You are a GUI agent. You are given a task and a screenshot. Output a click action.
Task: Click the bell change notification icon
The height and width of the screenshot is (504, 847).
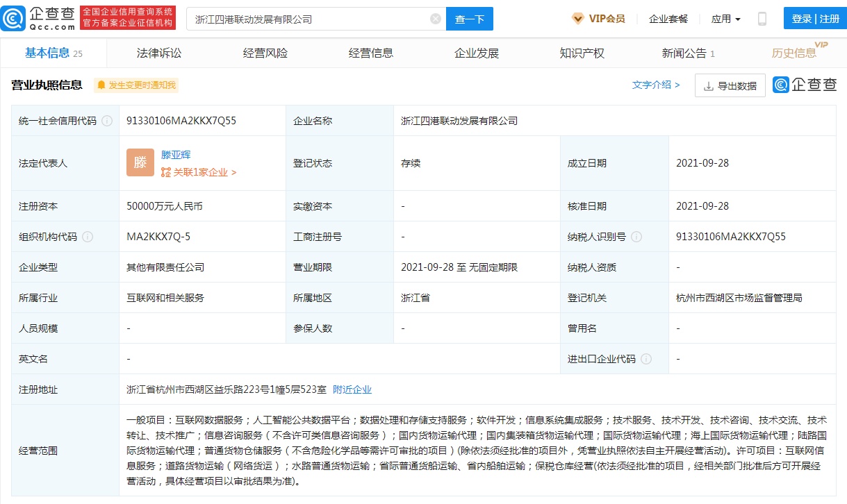pyautogui.click(x=101, y=85)
